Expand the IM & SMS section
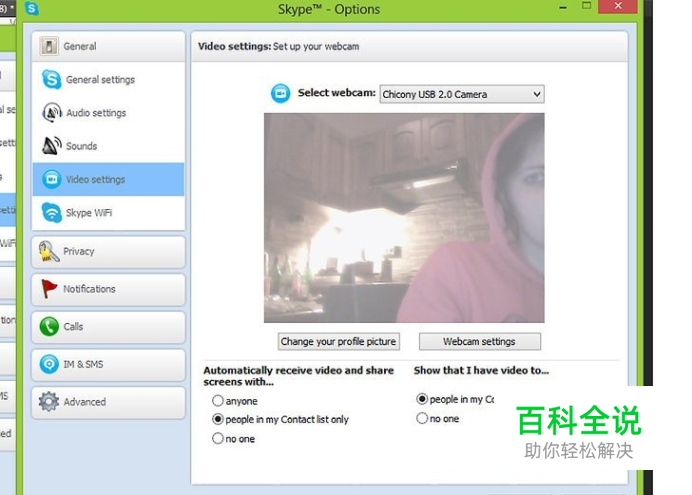This screenshot has width=692, height=495. 109,365
